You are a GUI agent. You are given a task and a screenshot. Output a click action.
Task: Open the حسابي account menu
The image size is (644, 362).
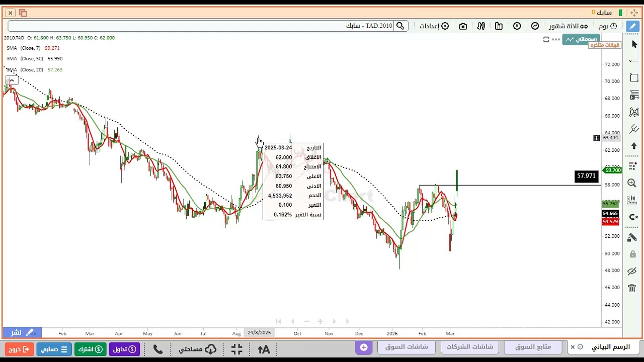54,349
